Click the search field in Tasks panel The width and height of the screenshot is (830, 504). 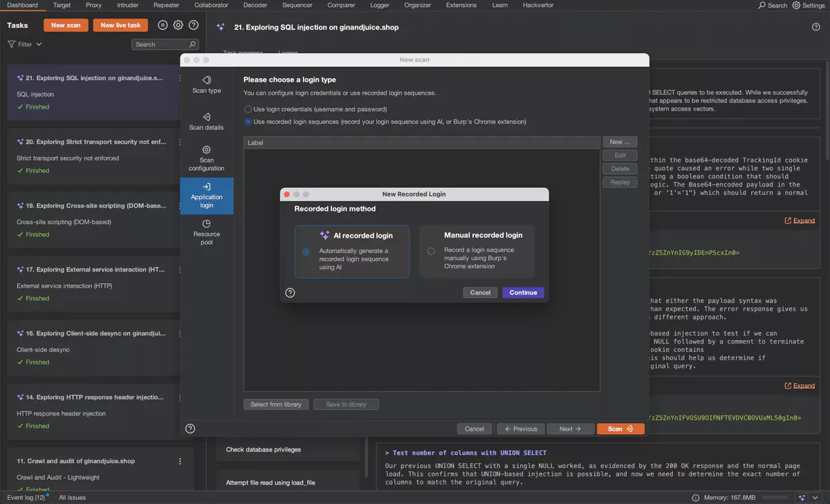[x=165, y=44]
